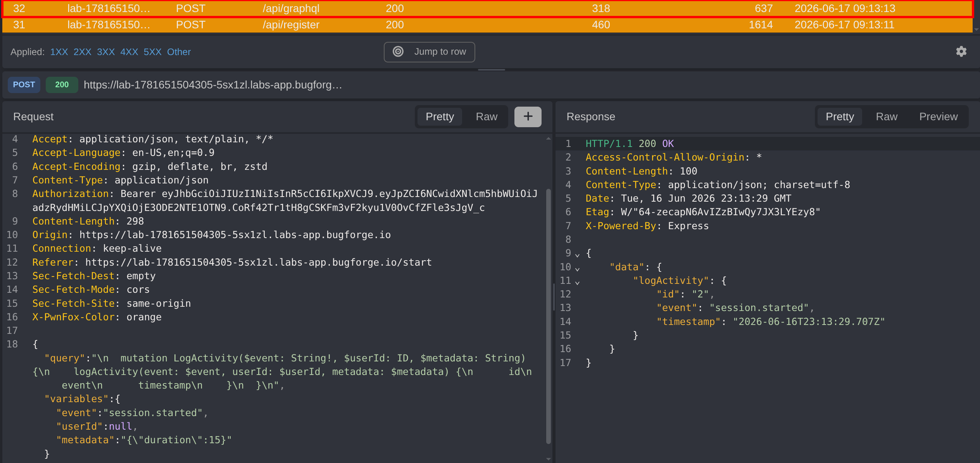Click the response "timestamp" value
The height and width of the screenshot is (463, 980).
809,322
